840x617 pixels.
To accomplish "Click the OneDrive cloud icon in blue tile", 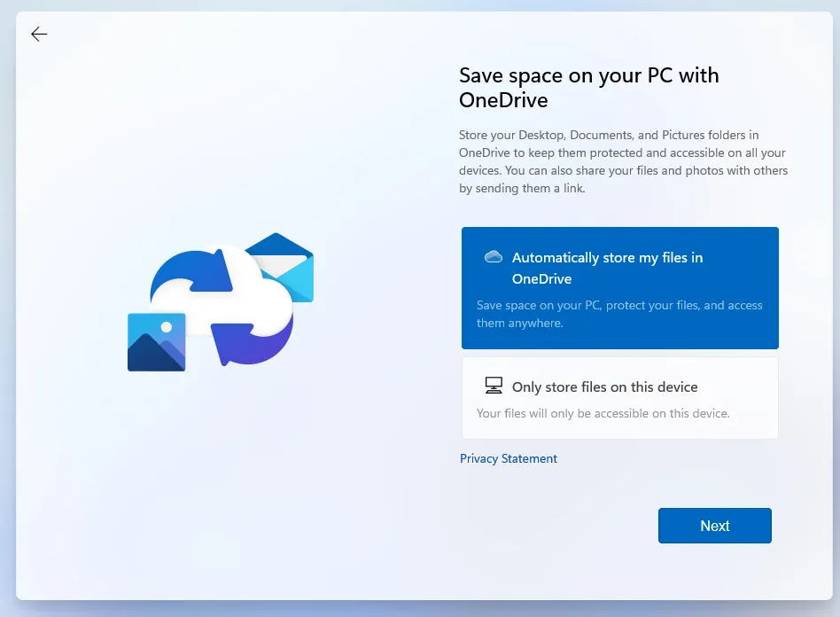I will (x=494, y=257).
